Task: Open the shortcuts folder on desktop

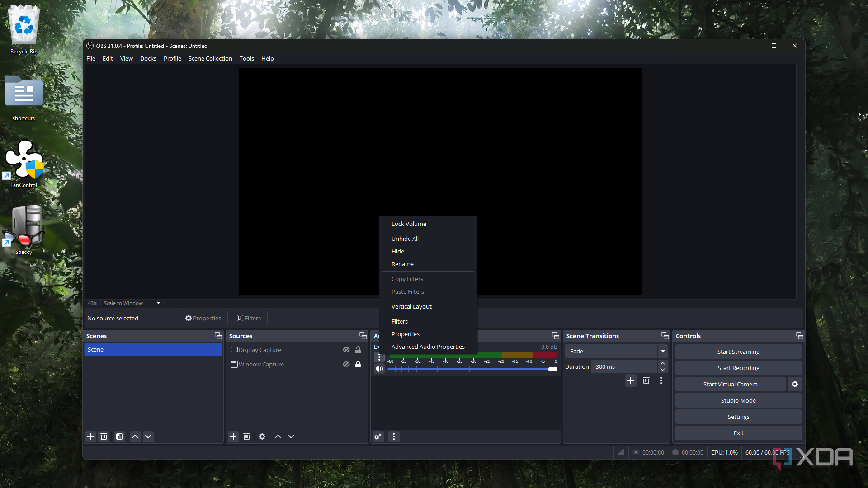Action: (24, 99)
